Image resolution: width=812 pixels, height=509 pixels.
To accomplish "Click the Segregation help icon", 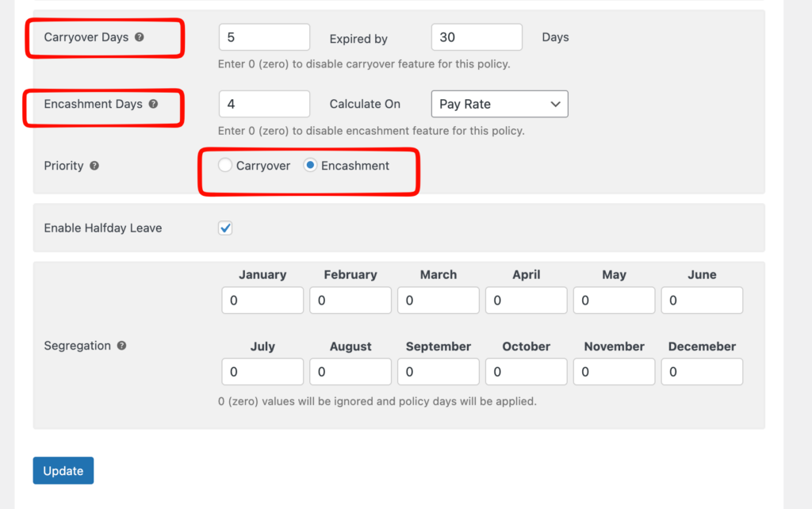I will (x=121, y=346).
